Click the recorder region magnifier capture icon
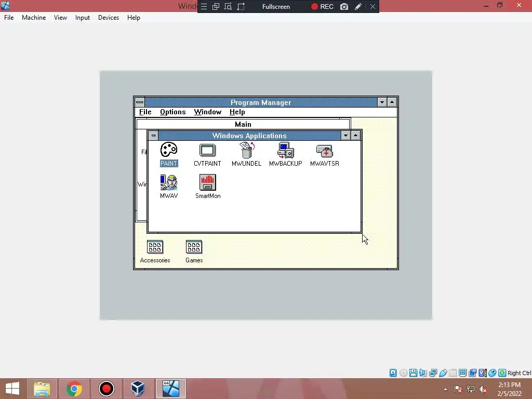This screenshot has width=532, height=399. pyautogui.click(x=228, y=6)
